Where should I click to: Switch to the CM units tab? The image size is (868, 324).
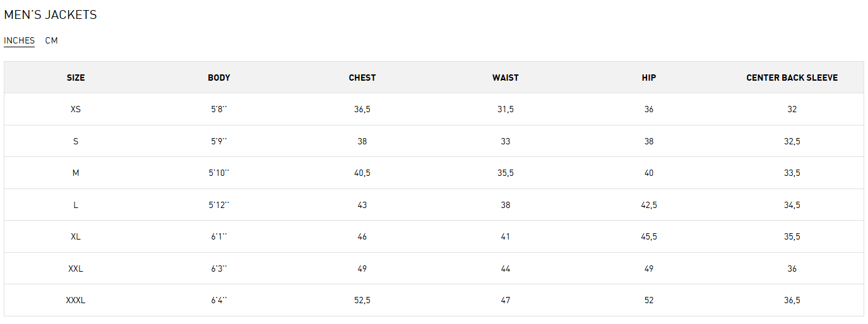(x=51, y=40)
